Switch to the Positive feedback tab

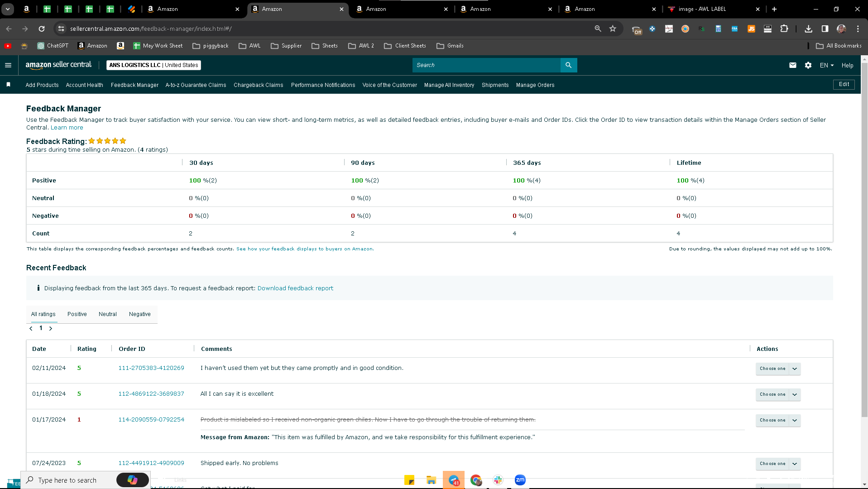click(77, 314)
